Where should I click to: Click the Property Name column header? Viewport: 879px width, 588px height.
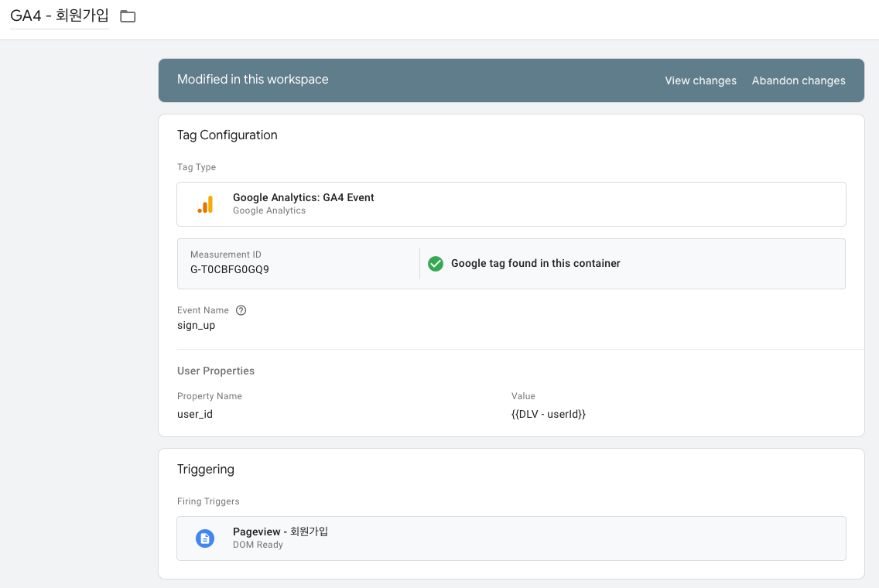210,396
